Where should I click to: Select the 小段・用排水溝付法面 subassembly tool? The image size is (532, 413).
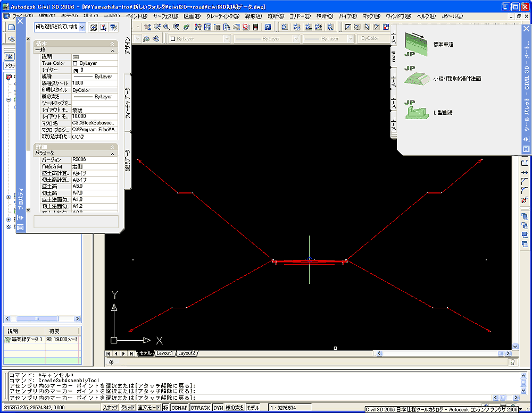click(x=443, y=78)
